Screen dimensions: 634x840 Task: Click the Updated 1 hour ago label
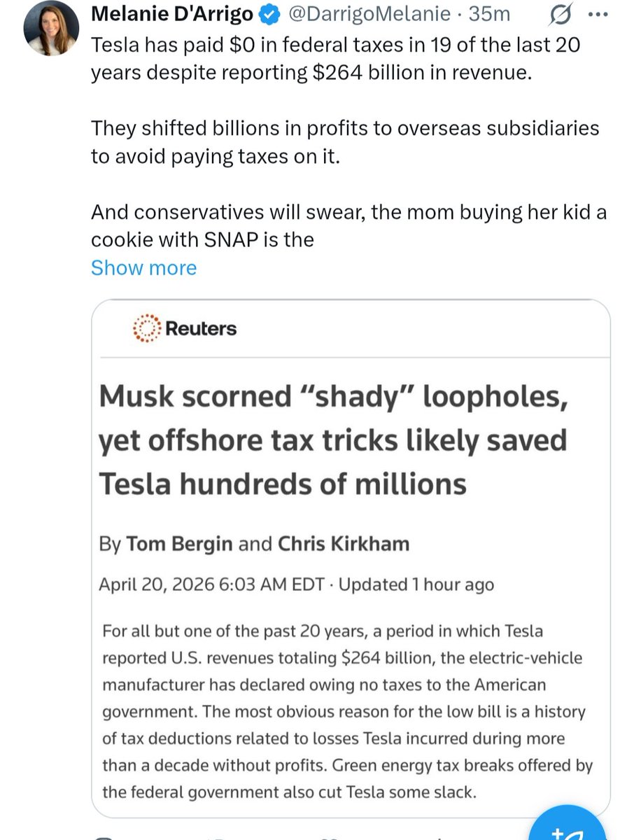point(416,584)
